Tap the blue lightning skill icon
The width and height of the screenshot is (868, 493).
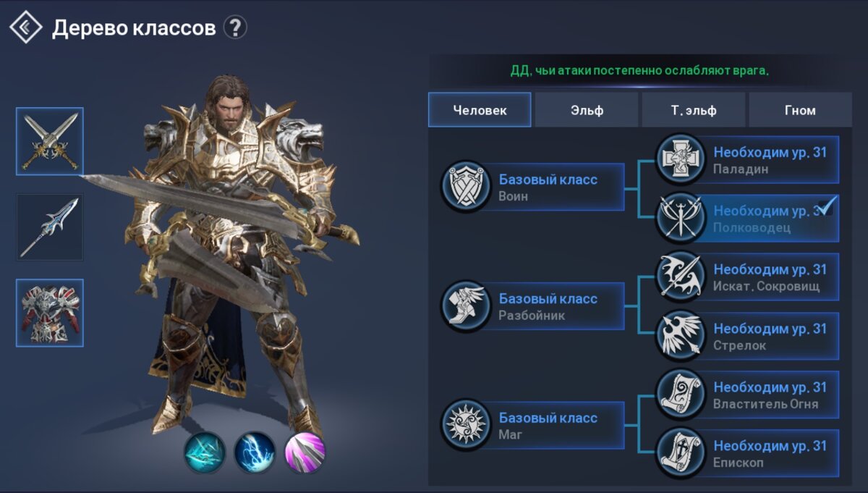pyautogui.click(x=255, y=452)
